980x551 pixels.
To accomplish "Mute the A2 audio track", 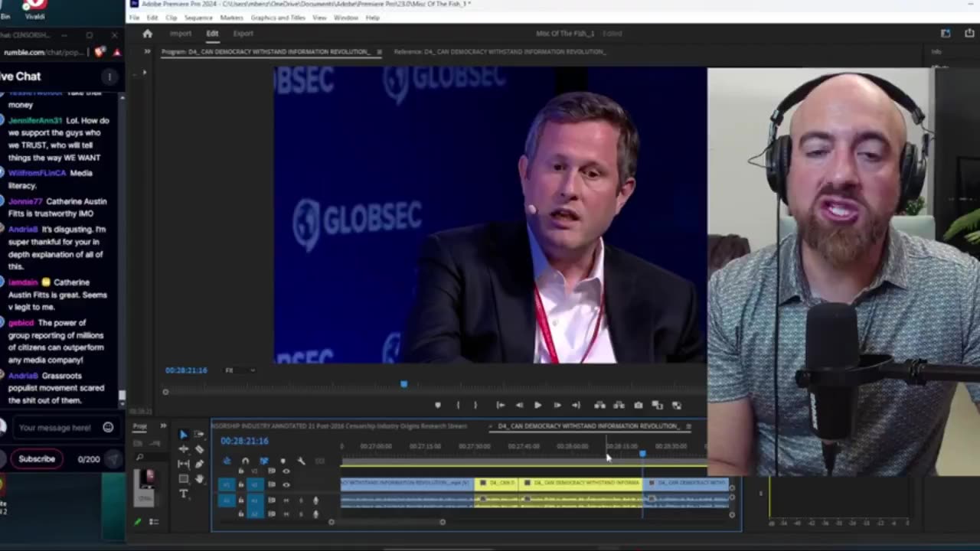I will (x=286, y=514).
